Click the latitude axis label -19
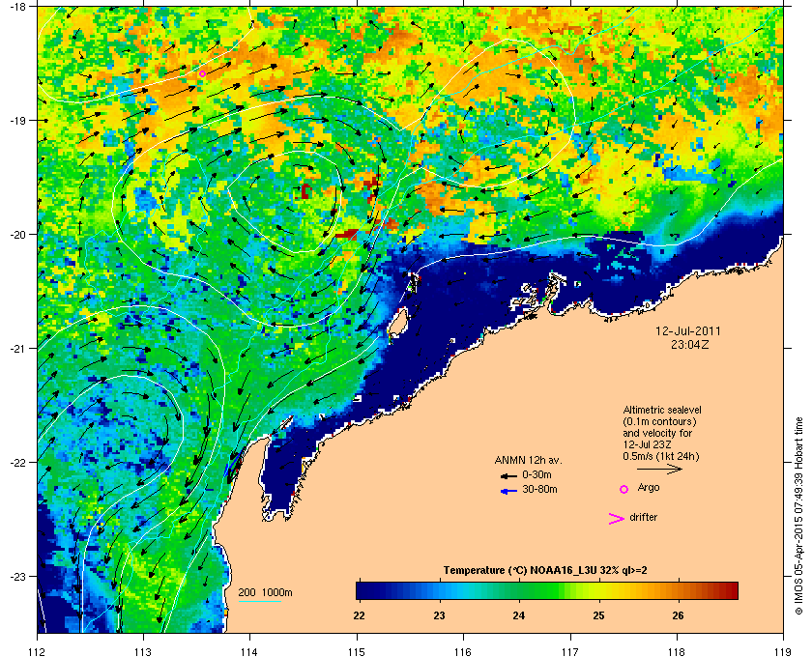Viewport: 812px width, 657px height. (x=17, y=120)
